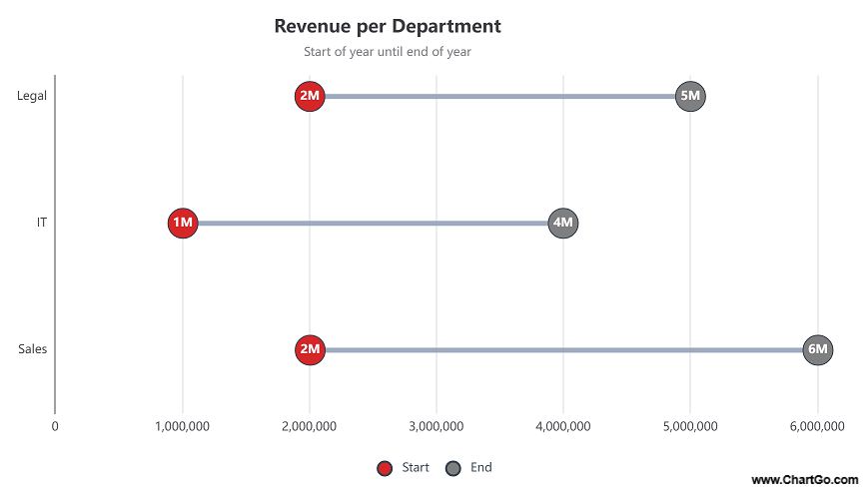868x492 pixels.
Task: Click the 'Start of year until end of year' subtitle
Action: coord(388,52)
